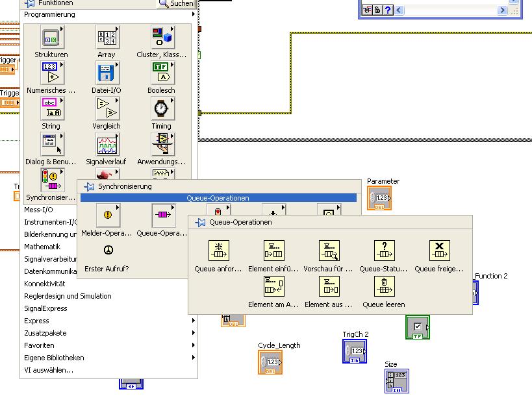Pin the Funktionen palette
This screenshot has height=420, width=532.
pos(30,3)
